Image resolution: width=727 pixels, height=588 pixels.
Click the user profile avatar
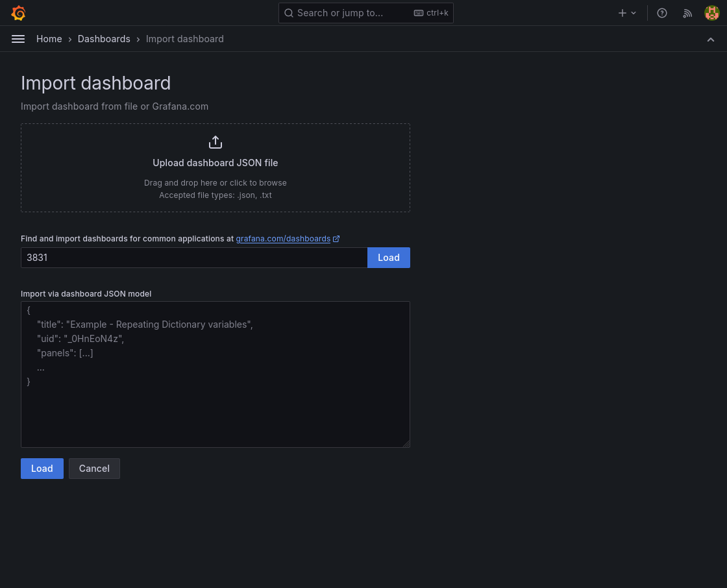(x=711, y=13)
